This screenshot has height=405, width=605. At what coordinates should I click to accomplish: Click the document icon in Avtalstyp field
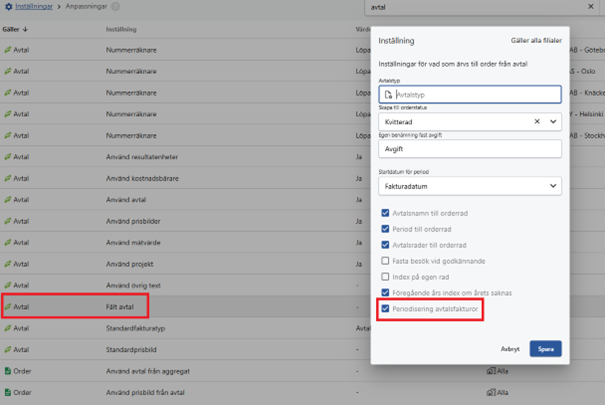[x=388, y=94]
